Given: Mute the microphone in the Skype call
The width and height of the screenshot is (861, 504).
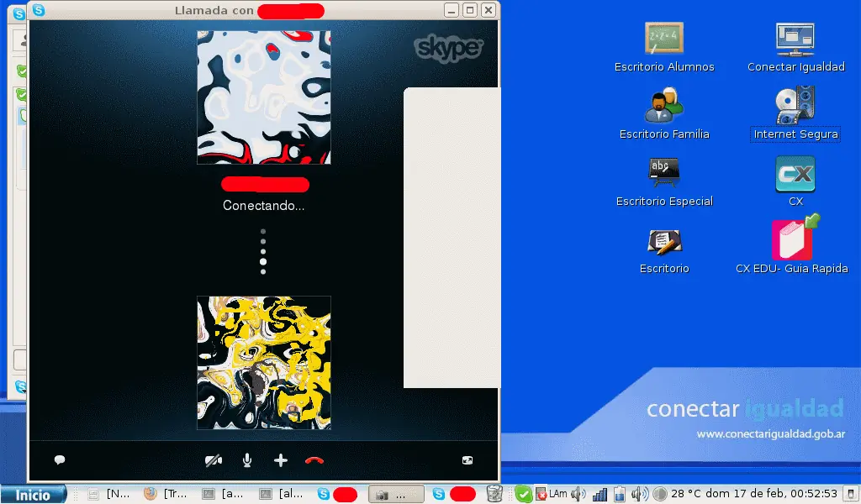Looking at the screenshot, I should pos(247,460).
